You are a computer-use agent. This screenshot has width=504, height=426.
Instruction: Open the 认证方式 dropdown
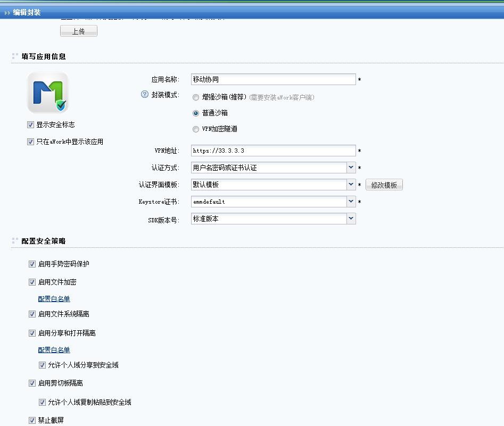(351, 168)
